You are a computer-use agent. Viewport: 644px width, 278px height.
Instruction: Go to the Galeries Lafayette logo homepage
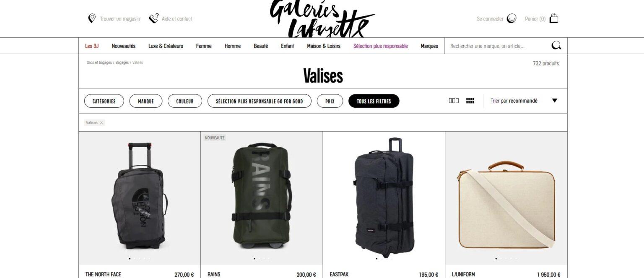click(x=322, y=19)
